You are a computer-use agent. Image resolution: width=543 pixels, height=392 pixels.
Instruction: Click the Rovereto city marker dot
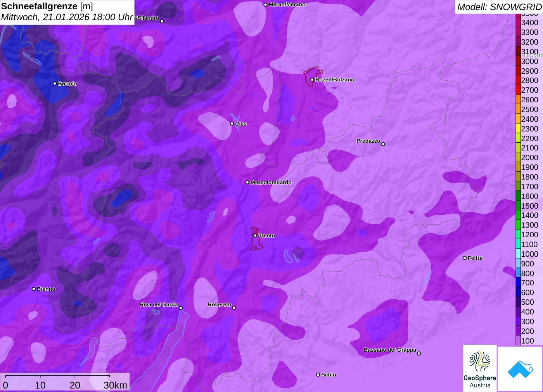234,307
